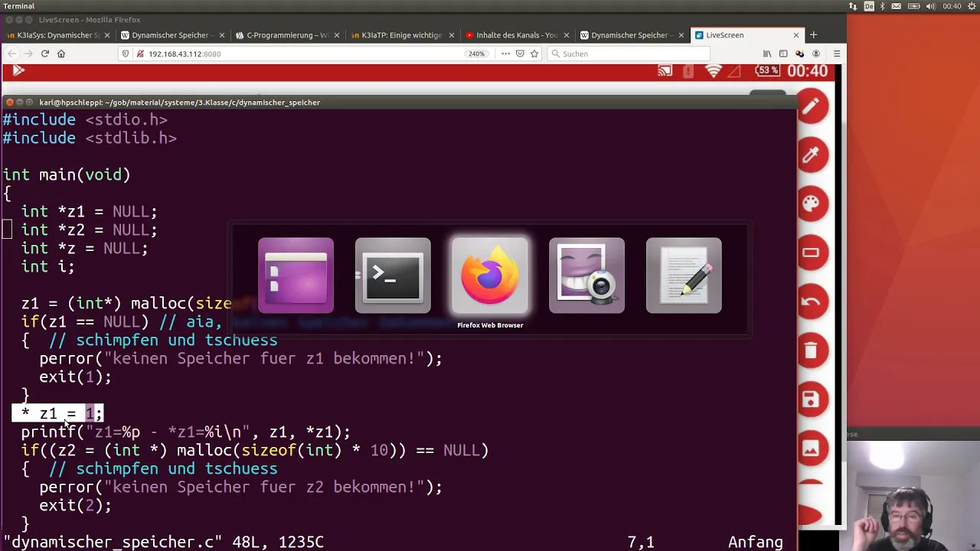Select the pencil draw tool
The image size is (980, 551).
pyautogui.click(x=812, y=106)
